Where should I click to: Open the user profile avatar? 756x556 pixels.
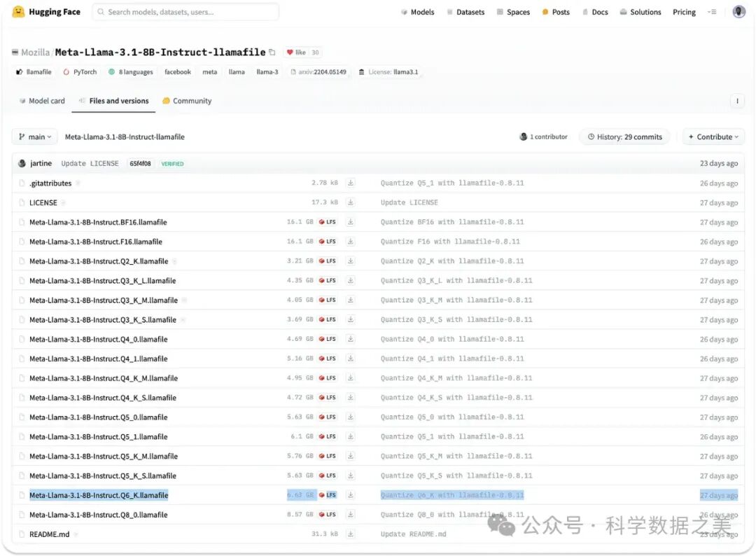(738, 12)
